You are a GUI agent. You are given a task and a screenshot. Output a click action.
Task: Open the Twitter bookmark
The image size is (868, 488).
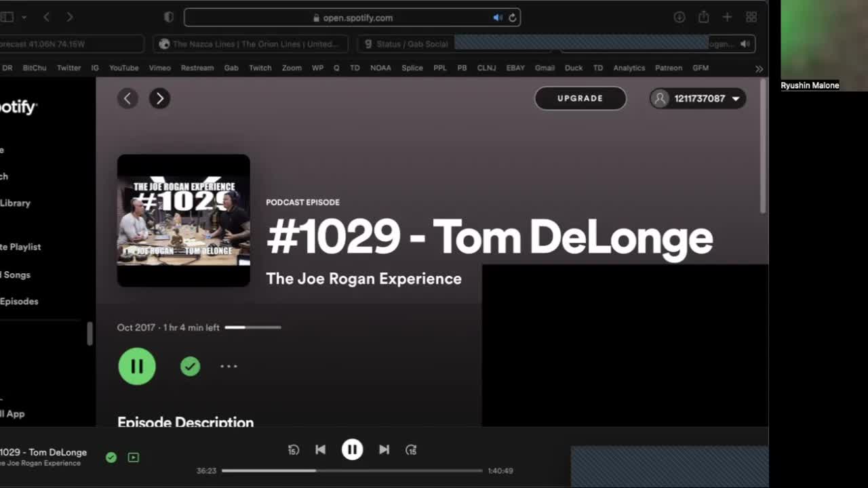click(68, 68)
